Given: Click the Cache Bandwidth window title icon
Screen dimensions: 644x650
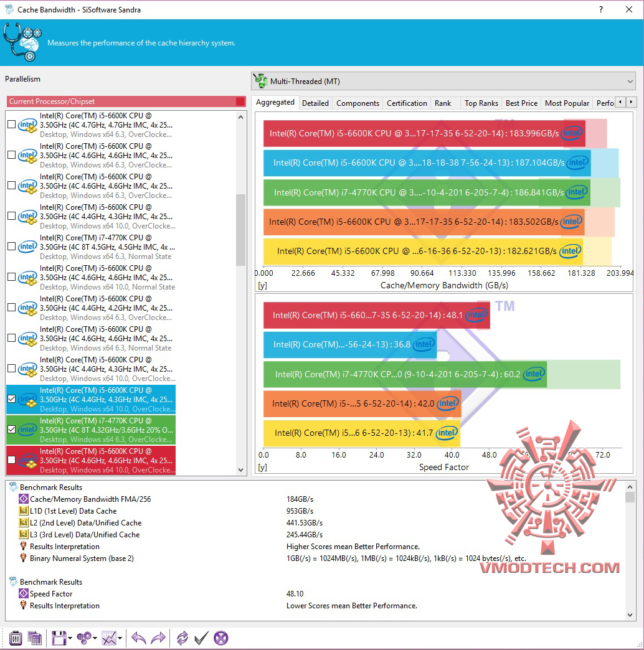Looking at the screenshot, I should click(x=9, y=9).
